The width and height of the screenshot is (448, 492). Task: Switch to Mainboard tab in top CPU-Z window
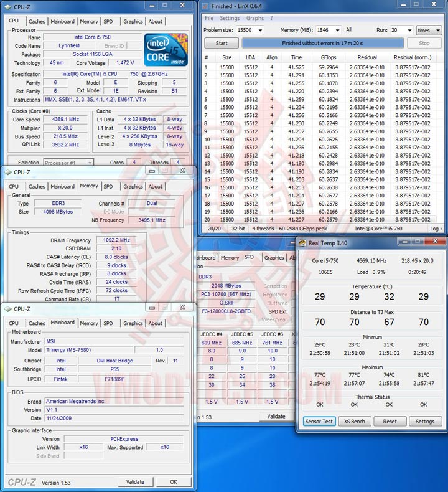pyautogui.click(x=62, y=21)
